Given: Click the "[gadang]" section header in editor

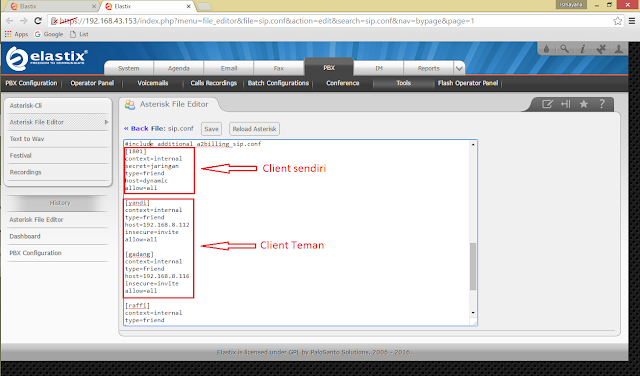Looking at the screenshot, I should [x=139, y=254].
